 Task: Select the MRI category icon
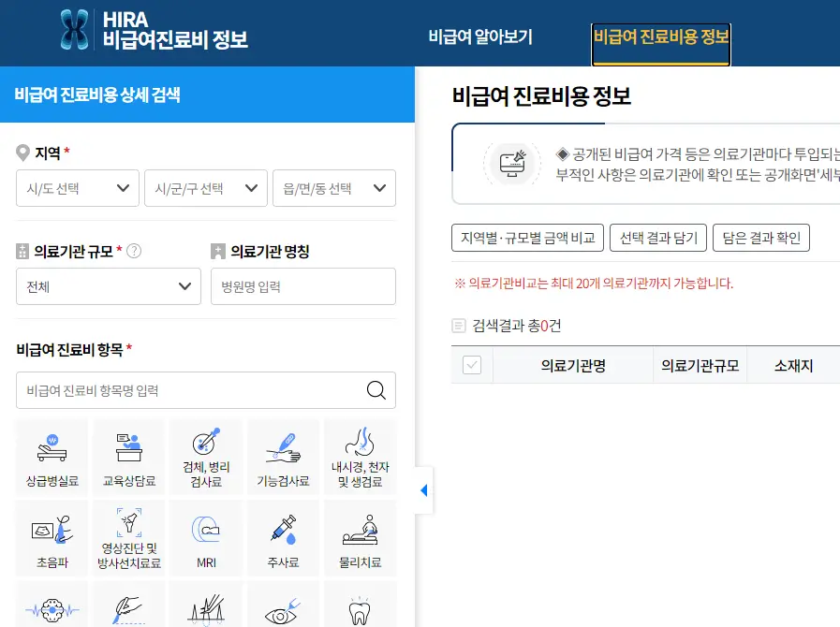(205, 537)
